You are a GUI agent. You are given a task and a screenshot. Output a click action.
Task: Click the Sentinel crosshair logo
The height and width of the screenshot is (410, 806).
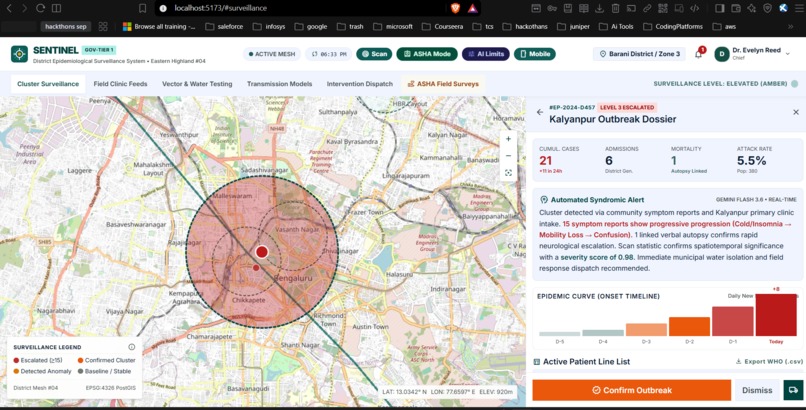tap(20, 54)
